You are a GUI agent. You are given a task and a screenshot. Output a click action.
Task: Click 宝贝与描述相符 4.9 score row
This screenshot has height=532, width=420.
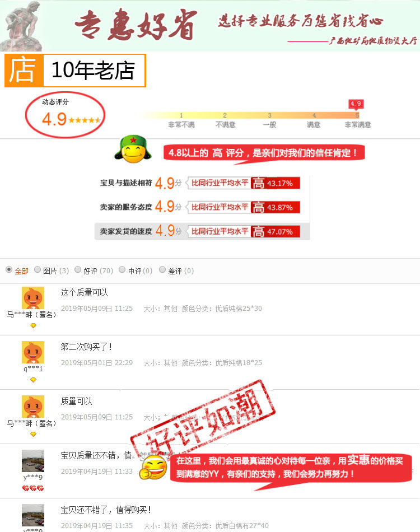[x=200, y=183]
